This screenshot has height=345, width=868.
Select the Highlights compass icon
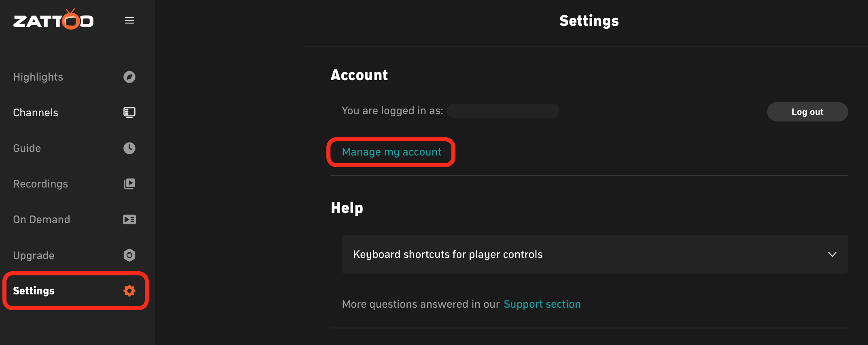[129, 77]
